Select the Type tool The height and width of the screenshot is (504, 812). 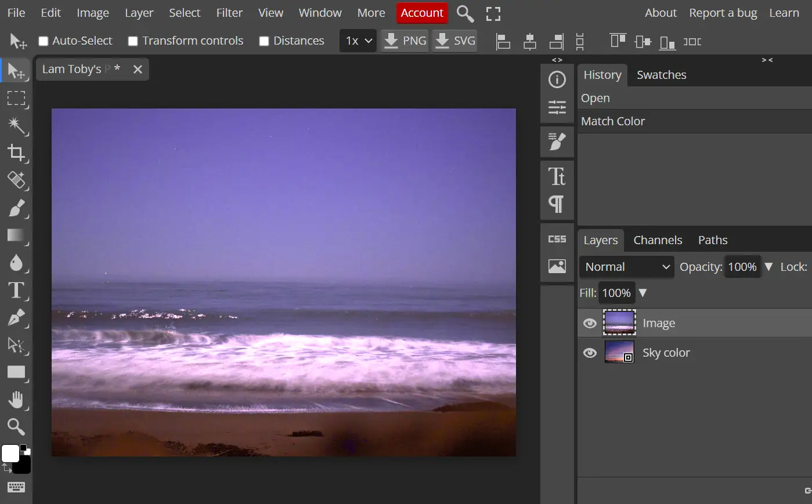16,290
